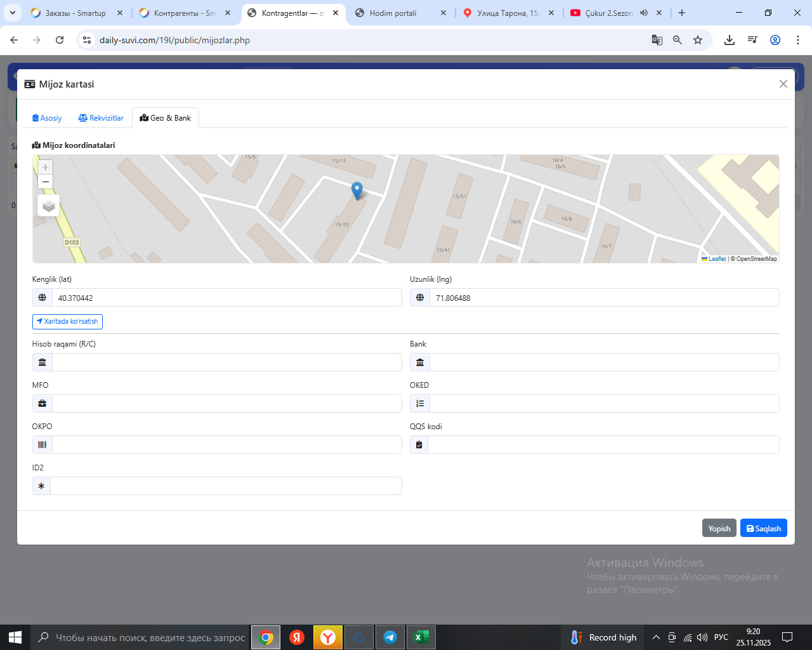Screen dimensions: 812x650
Task: Click the Hisob raqami (R/C) field
Action: [x=226, y=362]
